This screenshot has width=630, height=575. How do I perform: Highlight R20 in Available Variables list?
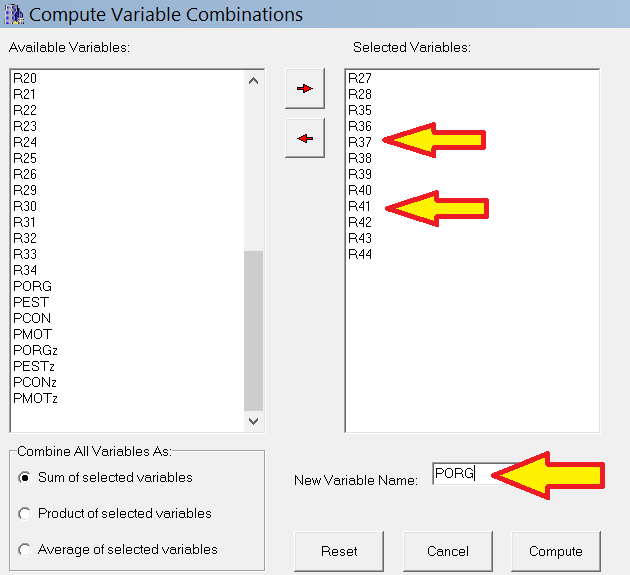tap(25, 78)
